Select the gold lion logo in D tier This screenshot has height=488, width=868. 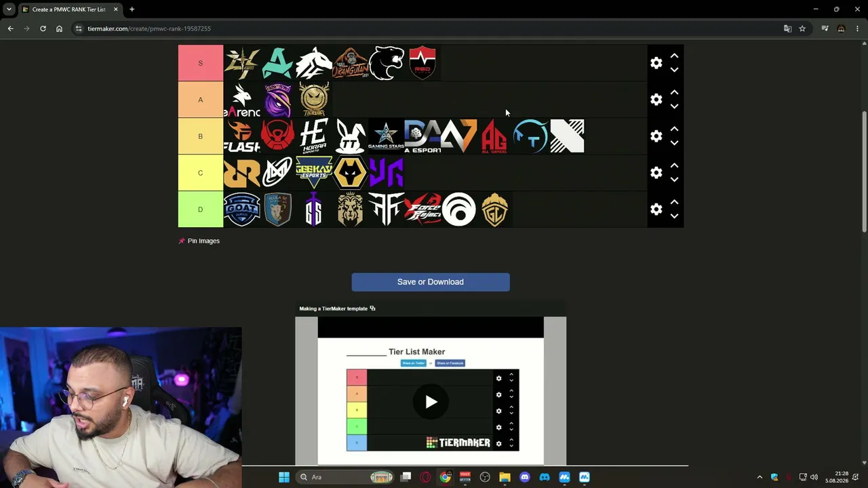[351, 209]
